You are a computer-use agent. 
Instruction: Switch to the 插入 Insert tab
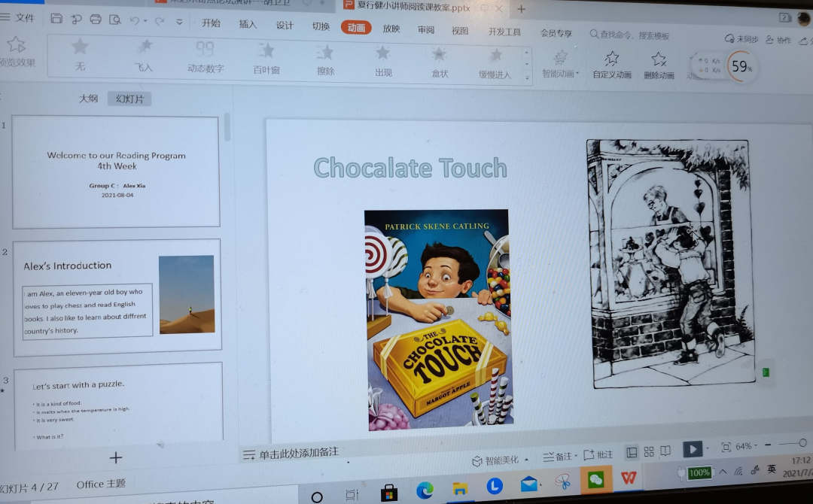(x=248, y=24)
